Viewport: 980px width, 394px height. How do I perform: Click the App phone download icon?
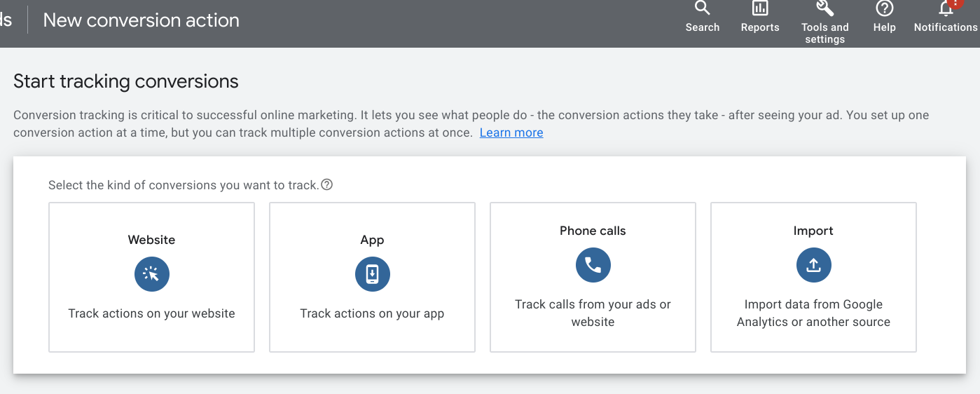373,274
